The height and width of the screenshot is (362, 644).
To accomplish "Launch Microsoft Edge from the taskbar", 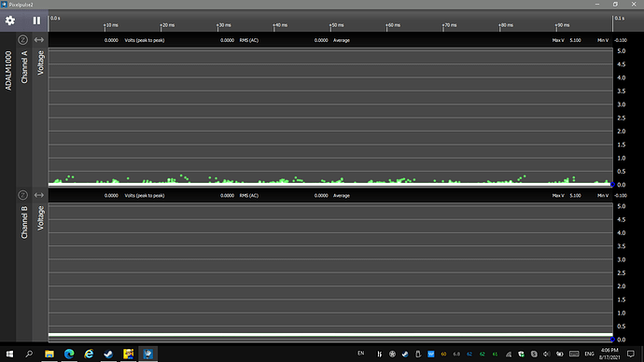I will [x=69, y=354].
